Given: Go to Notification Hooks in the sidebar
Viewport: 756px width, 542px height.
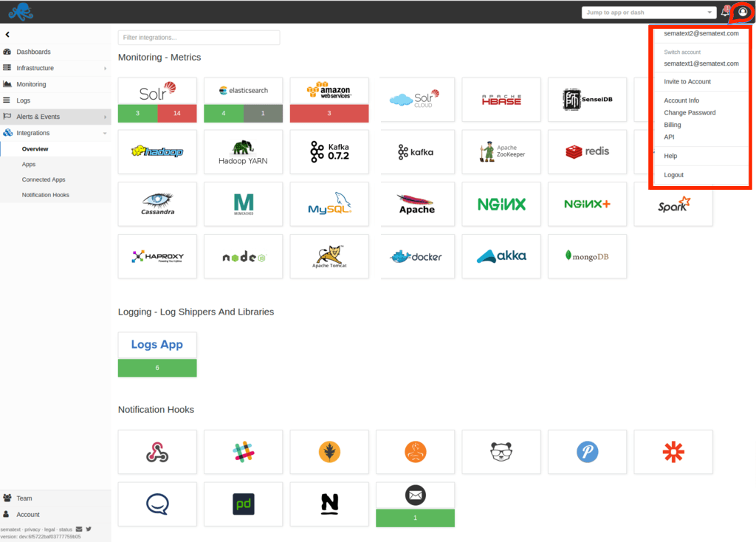Looking at the screenshot, I should [45, 195].
